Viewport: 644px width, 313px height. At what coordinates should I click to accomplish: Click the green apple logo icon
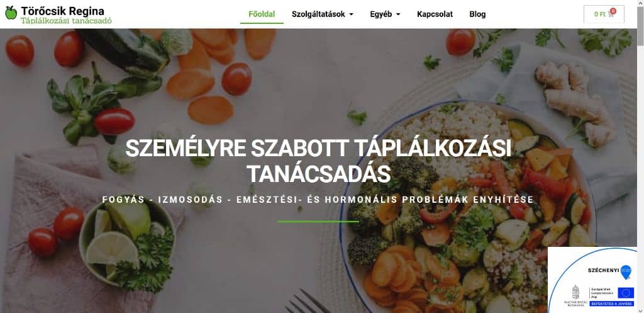11,13
